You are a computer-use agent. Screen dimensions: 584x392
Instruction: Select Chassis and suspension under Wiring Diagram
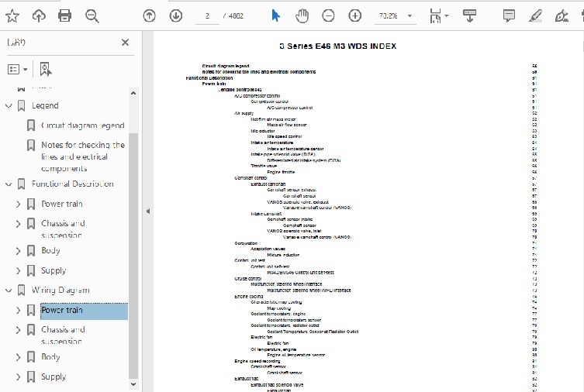pyautogui.click(x=63, y=335)
